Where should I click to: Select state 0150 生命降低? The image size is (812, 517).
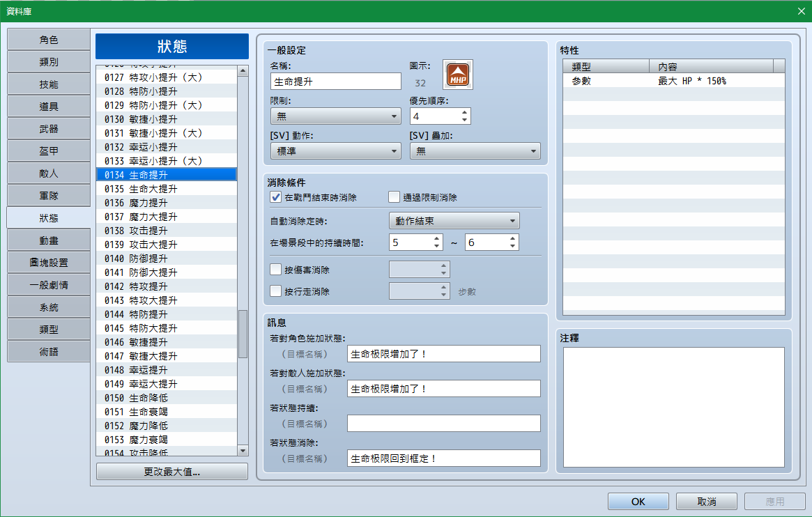[x=166, y=398]
